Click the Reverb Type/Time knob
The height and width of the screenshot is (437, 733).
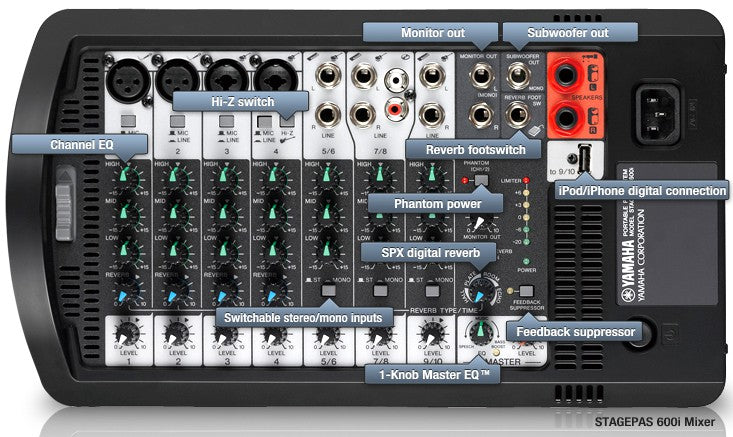pyautogui.click(x=480, y=291)
